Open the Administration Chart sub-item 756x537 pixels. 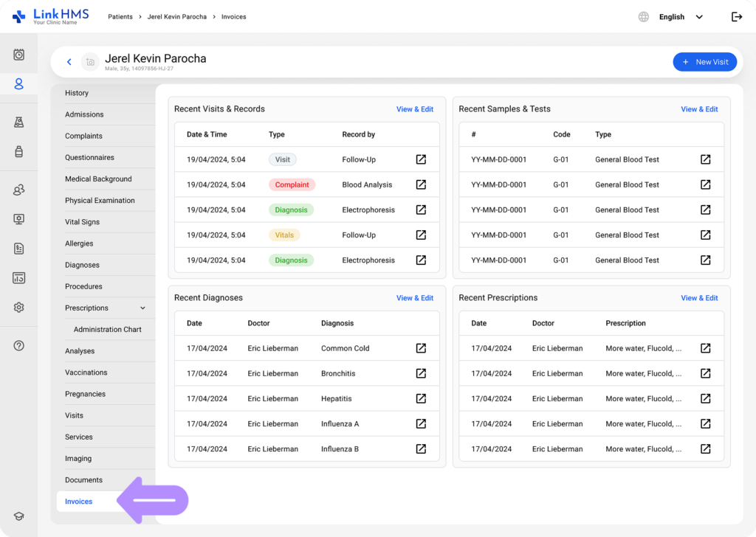click(108, 330)
